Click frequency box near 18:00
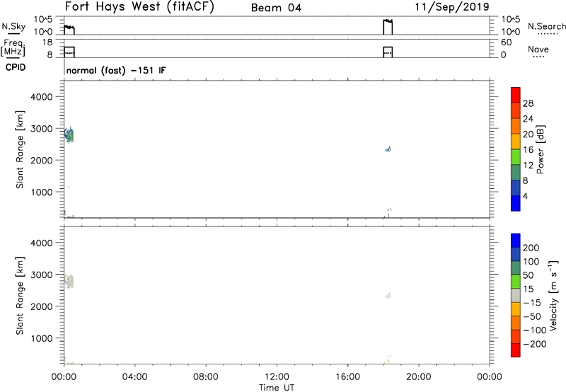The height and width of the screenshot is (392, 566). click(x=388, y=52)
